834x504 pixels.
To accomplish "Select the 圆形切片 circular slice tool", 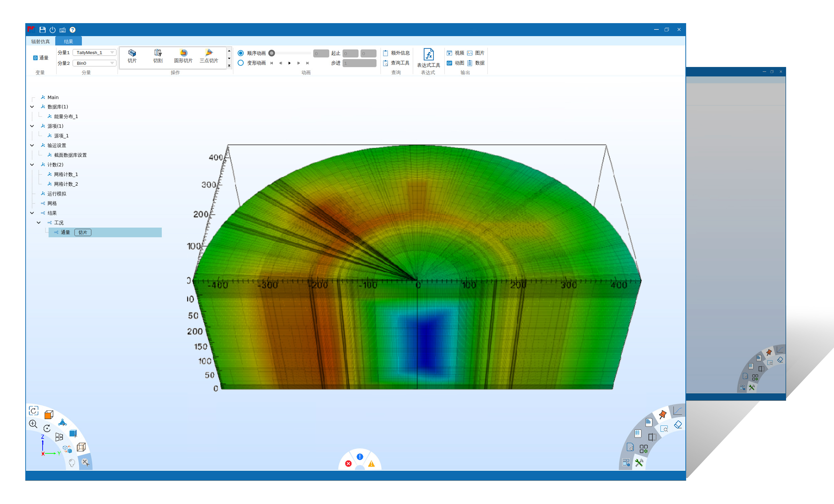I will (x=183, y=56).
